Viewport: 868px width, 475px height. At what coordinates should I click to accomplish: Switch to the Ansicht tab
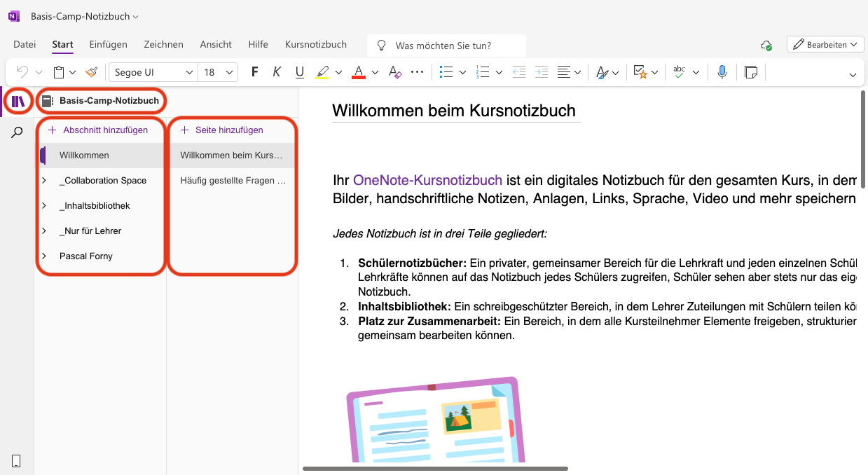216,44
